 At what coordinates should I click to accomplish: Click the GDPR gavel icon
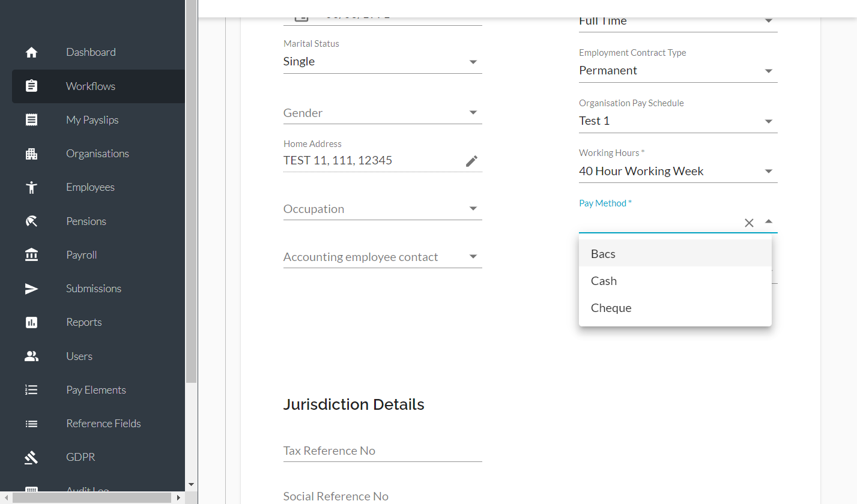(32, 457)
